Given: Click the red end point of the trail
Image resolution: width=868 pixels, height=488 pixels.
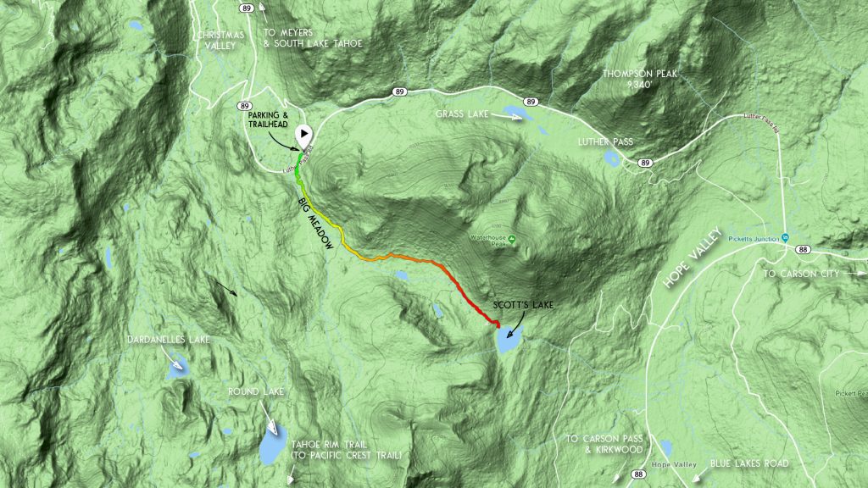Looking at the screenshot, I should [496, 324].
